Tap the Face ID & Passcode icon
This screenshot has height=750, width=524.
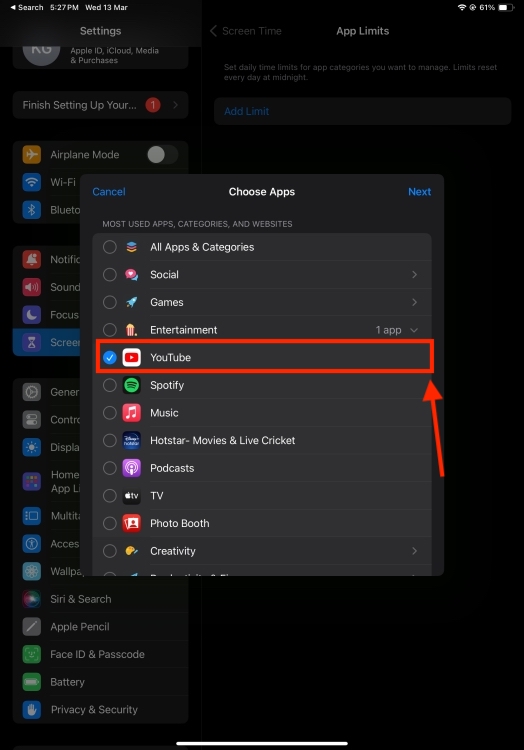(x=32, y=654)
